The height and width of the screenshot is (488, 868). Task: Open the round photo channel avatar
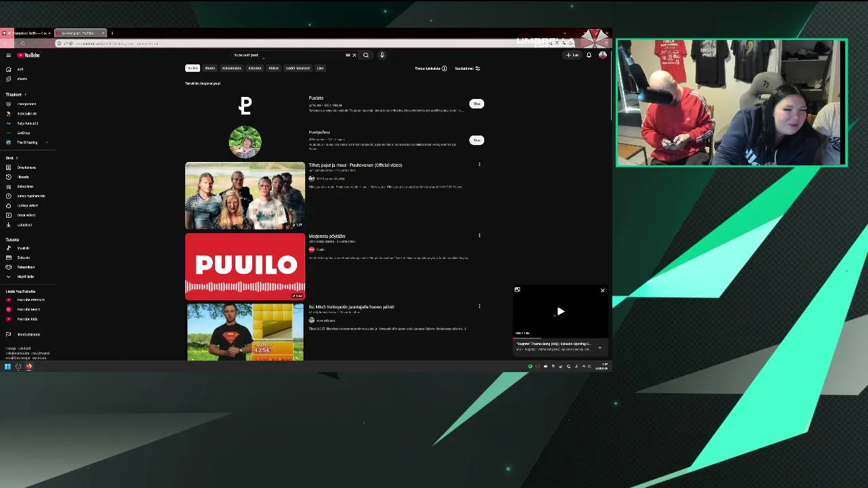point(245,142)
